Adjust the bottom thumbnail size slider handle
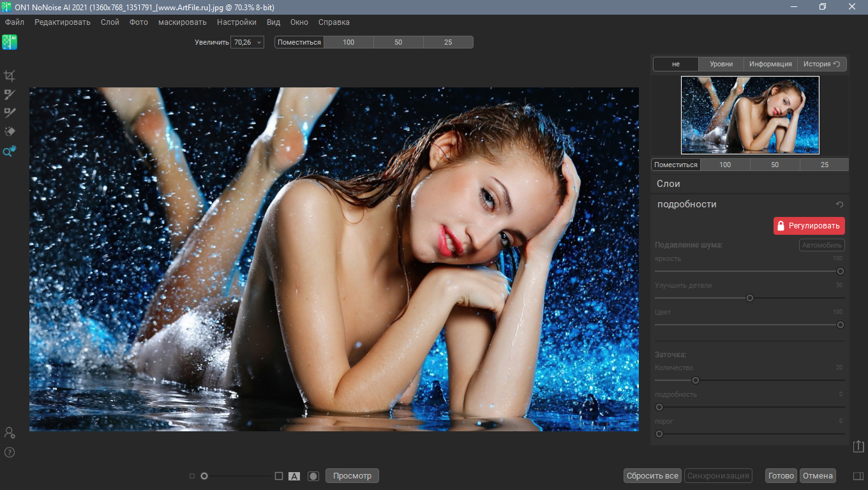Viewport: 868px width, 490px height. pyautogui.click(x=204, y=476)
